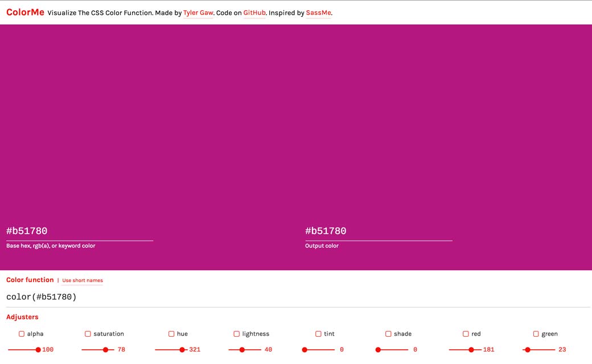Click the lightness slider thumb
This screenshot has width=592, height=364.
click(x=242, y=350)
